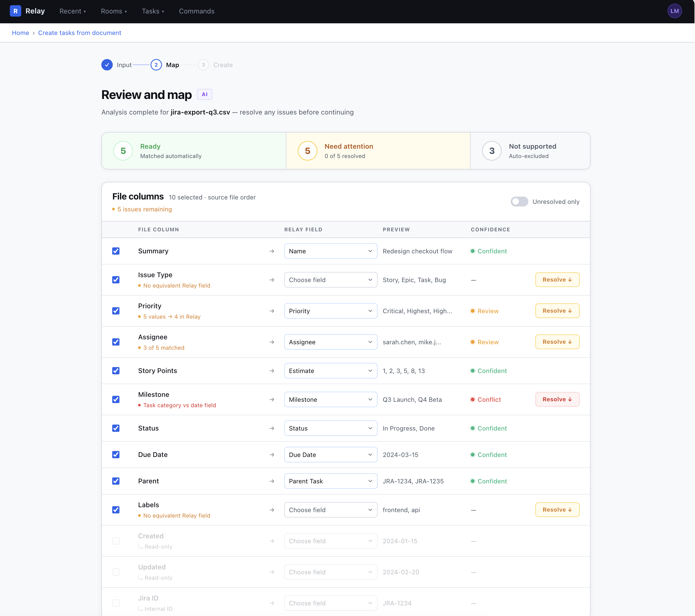Click the AI badge beside Review and map
The height and width of the screenshot is (616, 695).
[x=204, y=95]
